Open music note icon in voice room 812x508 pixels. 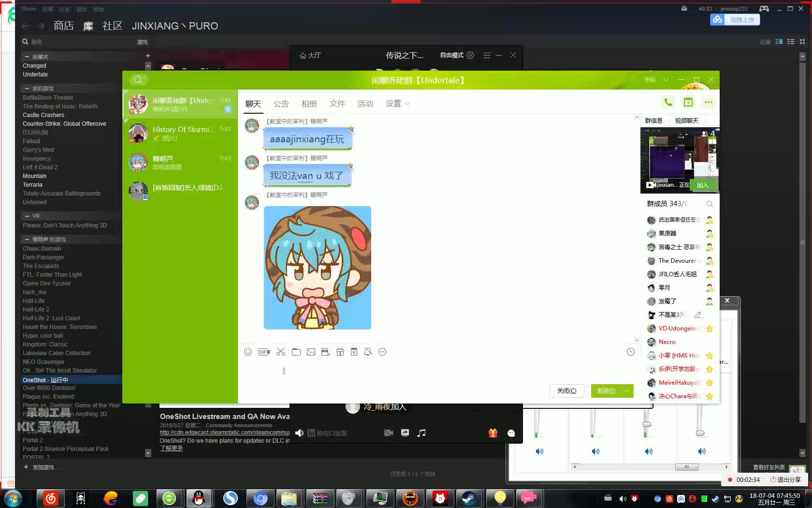(x=421, y=433)
